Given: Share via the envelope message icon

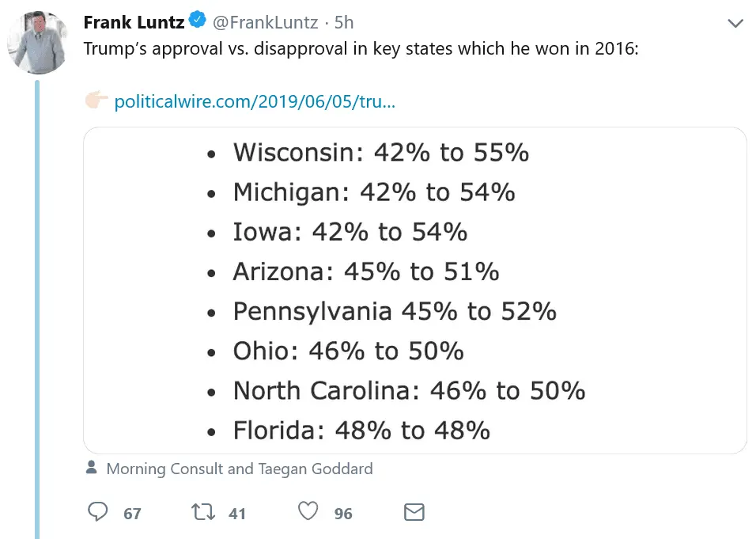Looking at the screenshot, I should tap(414, 513).
